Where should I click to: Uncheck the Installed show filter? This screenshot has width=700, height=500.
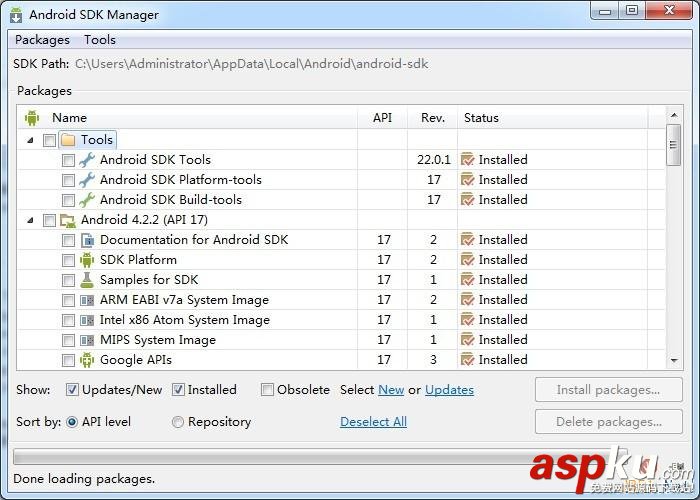(x=178, y=390)
